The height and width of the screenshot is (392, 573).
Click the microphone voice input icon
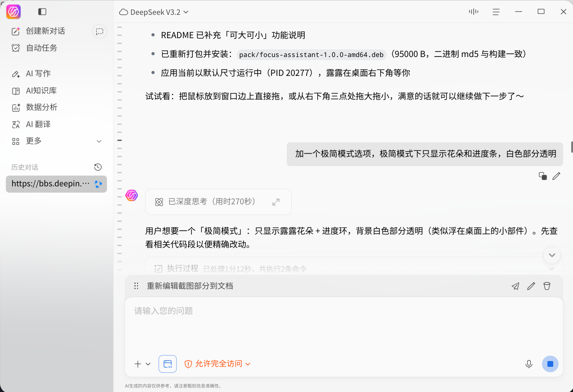click(x=529, y=364)
